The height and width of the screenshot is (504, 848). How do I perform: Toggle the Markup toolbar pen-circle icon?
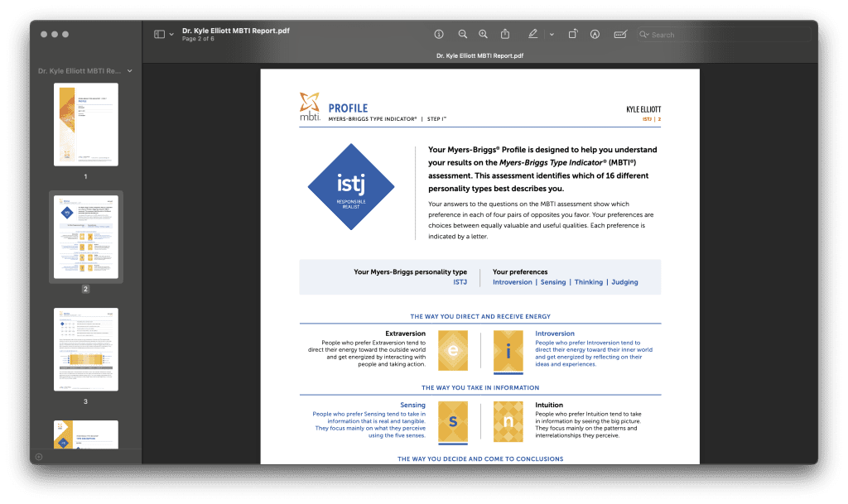[x=595, y=34]
